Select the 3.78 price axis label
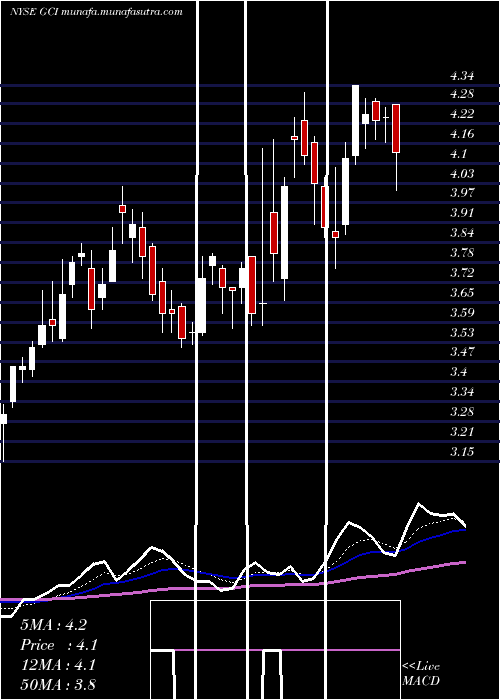 pyautogui.click(x=462, y=253)
